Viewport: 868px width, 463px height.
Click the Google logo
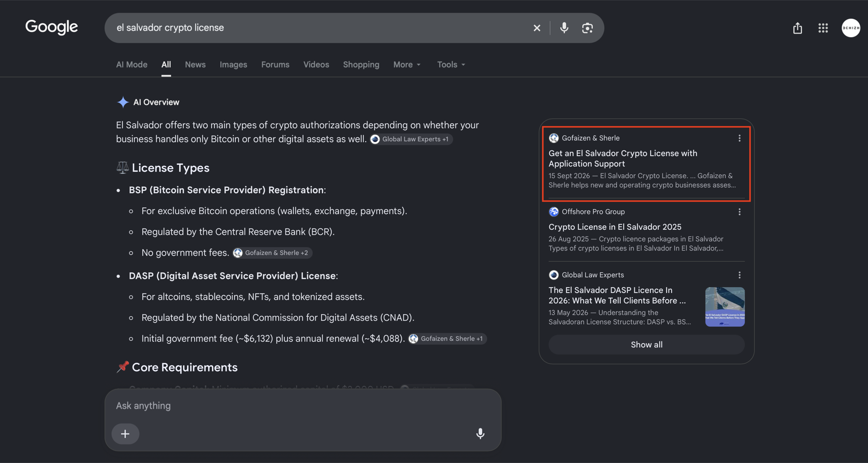[52, 27]
